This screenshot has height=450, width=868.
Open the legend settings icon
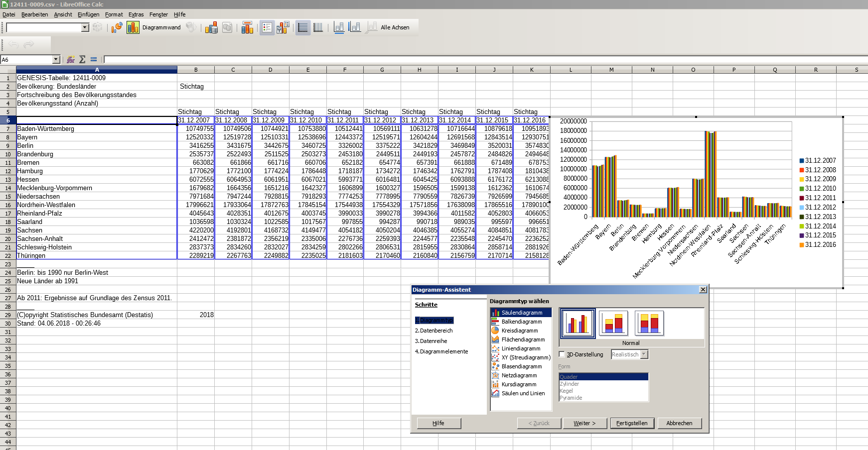(283, 27)
